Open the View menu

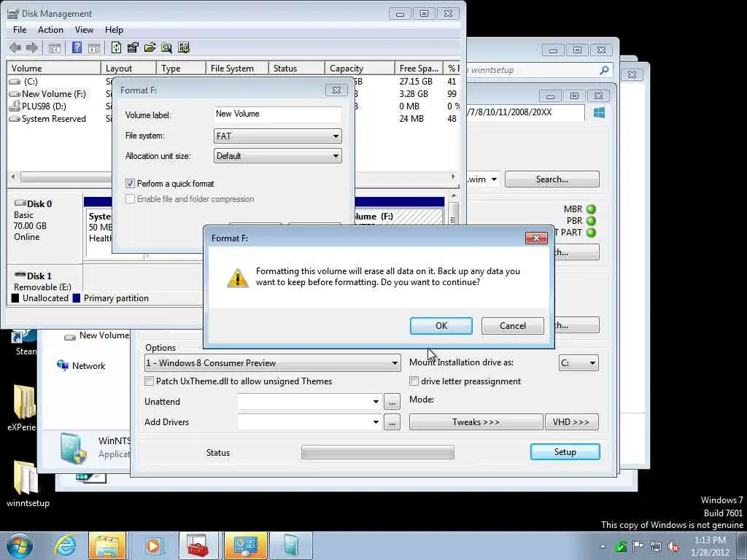click(84, 29)
